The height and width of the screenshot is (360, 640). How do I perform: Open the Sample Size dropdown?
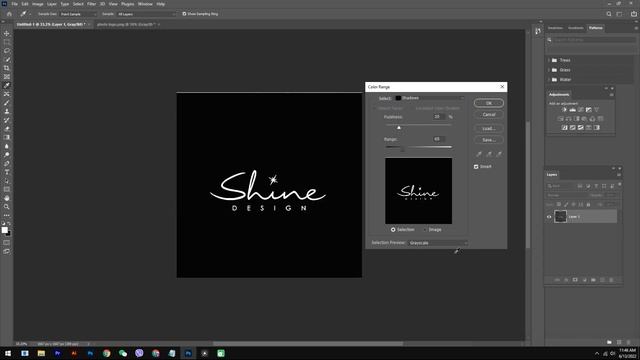pyautogui.click(x=78, y=14)
